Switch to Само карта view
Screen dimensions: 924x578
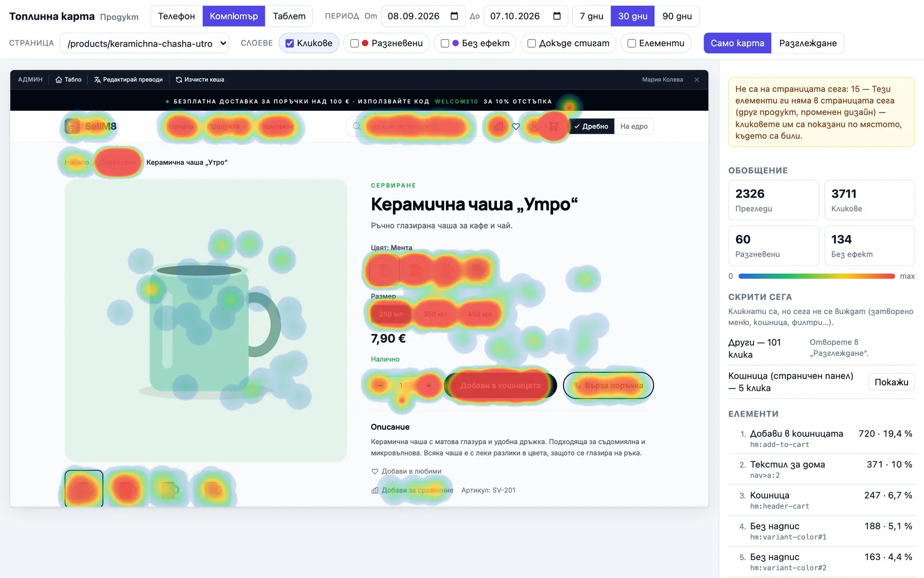tap(738, 43)
